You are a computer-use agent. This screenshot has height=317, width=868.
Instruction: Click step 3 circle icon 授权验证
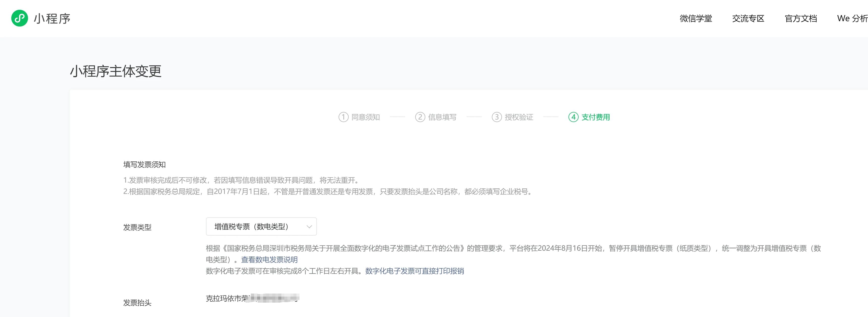[496, 117]
